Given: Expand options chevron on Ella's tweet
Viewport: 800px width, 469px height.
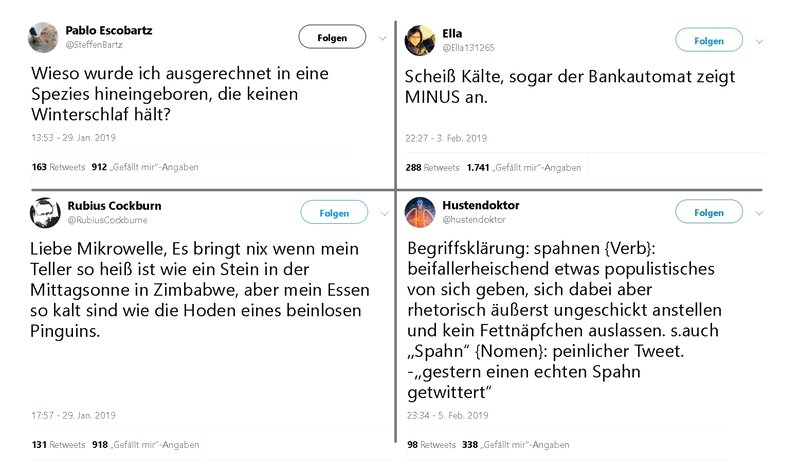Looking at the screenshot, I should (x=759, y=41).
